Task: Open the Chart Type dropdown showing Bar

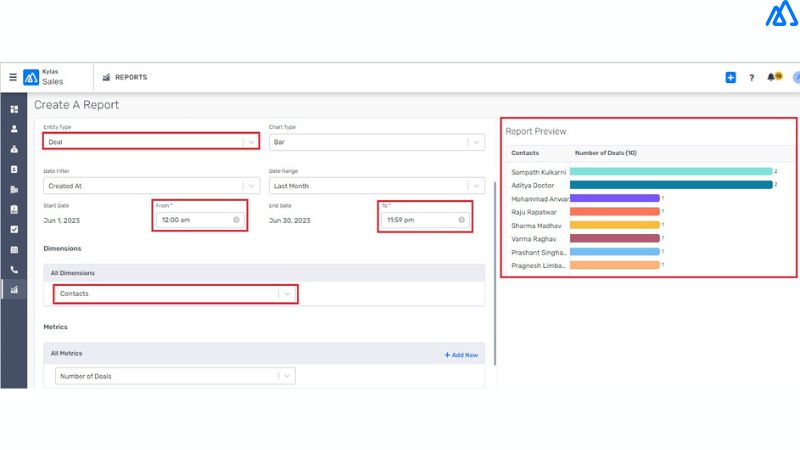Action: pyautogui.click(x=476, y=142)
